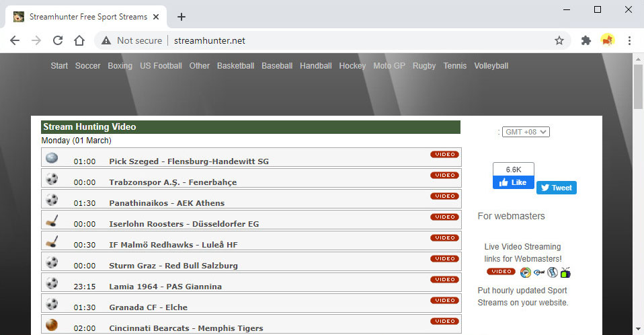
Task: Click the green TV icon in webmasters section
Action: tap(565, 272)
